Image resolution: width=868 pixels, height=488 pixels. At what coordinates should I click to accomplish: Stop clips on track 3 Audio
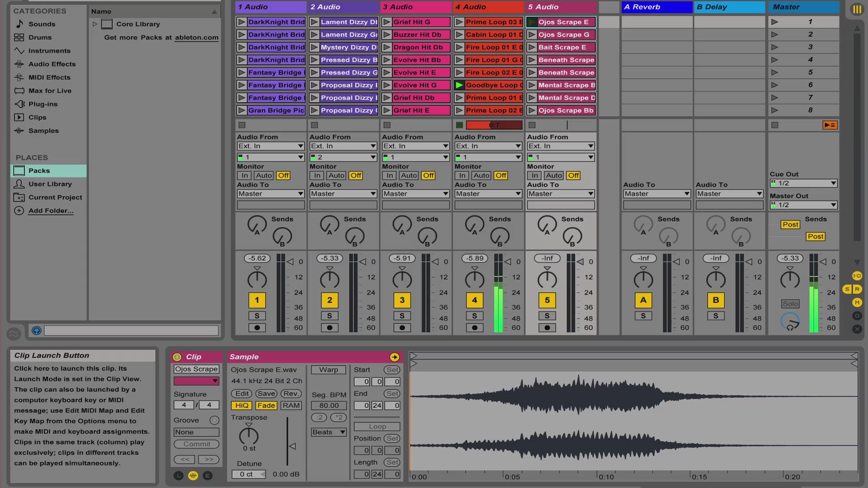pyautogui.click(x=387, y=125)
